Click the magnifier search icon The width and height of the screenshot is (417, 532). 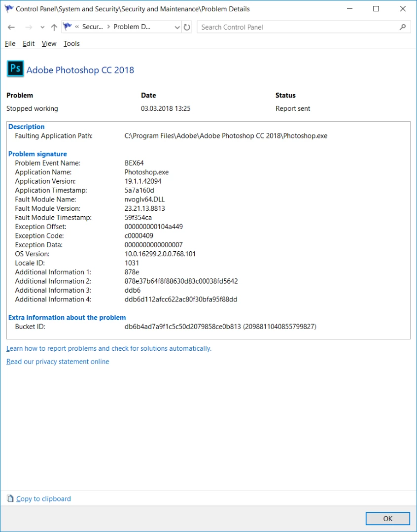403,27
